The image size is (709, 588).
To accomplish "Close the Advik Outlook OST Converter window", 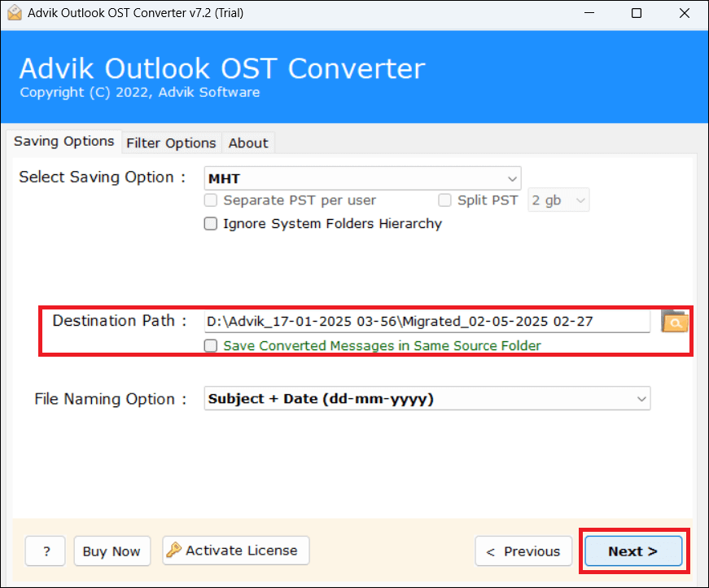I will [x=684, y=13].
